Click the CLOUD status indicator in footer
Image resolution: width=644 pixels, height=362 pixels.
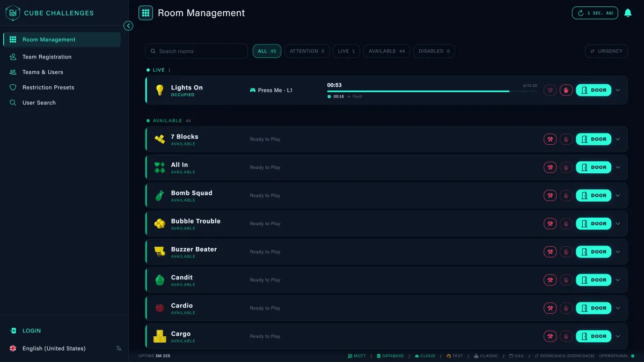[425, 356]
